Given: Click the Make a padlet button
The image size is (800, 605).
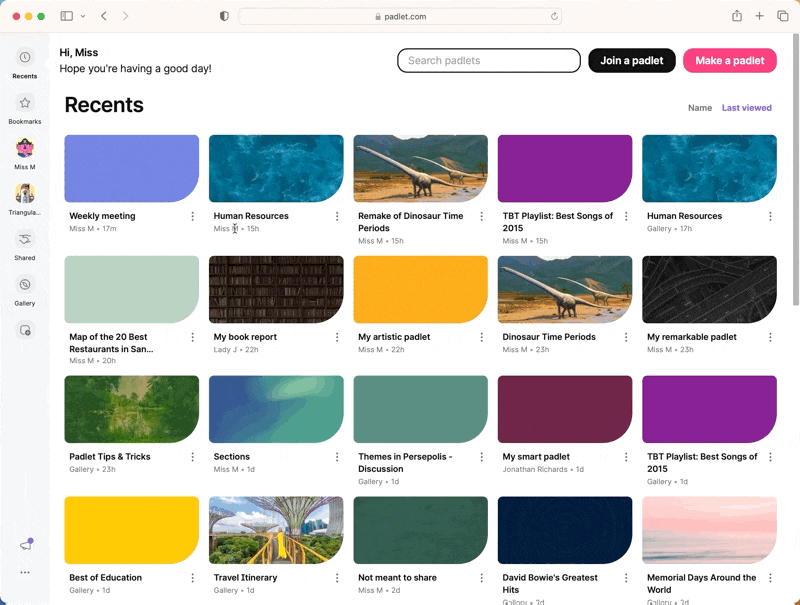Looking at the screenshot, I should pos(730,61).
